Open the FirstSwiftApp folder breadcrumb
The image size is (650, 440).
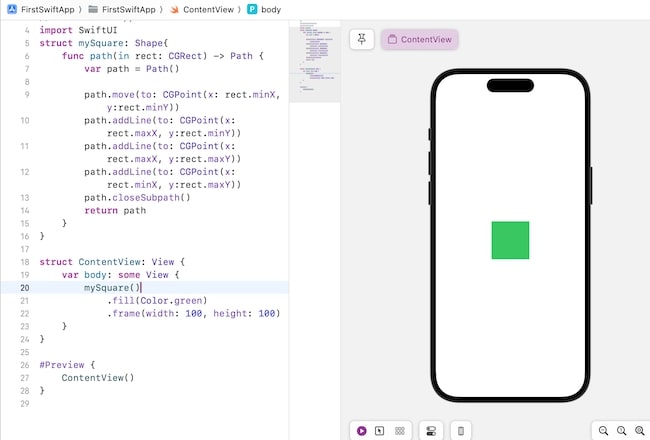coord(128,8)
